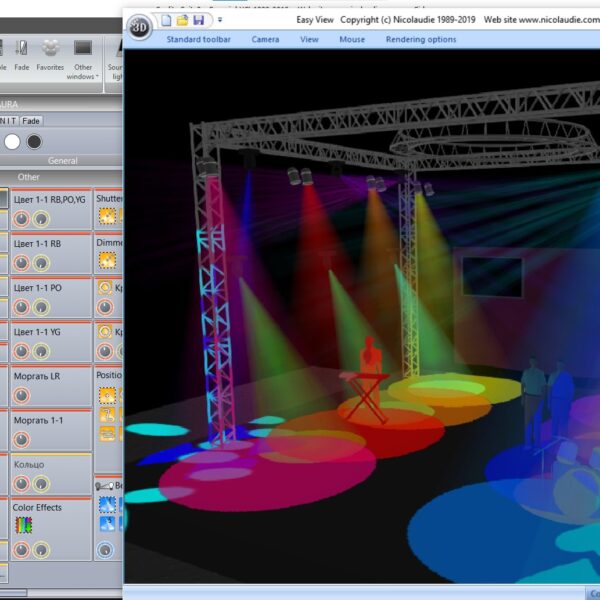Image resolution: width=600 pixels, height=600 pixels.
Task: Click the upper yellow ring icon below Dimmer
Action: [x=105, y=288]
